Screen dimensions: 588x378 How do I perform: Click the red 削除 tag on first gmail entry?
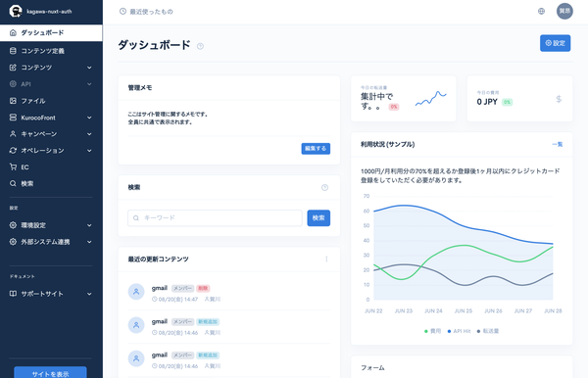pos(203,288)
